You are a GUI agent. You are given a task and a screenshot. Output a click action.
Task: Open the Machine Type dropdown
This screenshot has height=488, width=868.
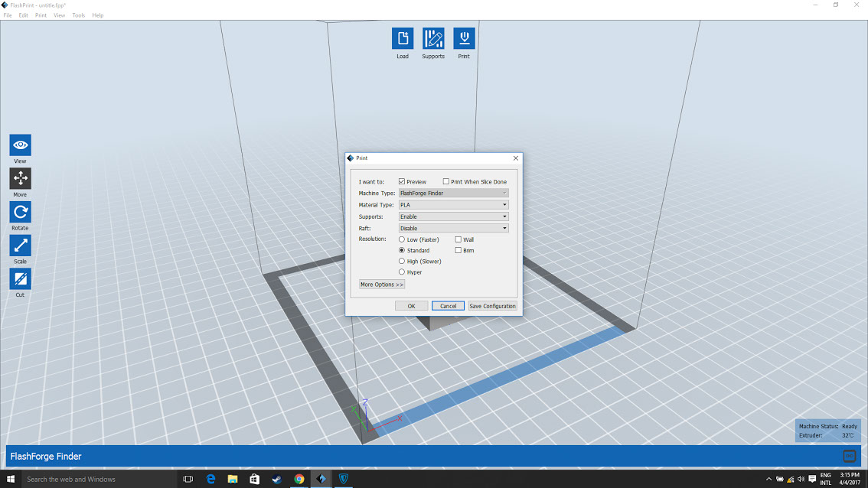click(x=453, y=193)
